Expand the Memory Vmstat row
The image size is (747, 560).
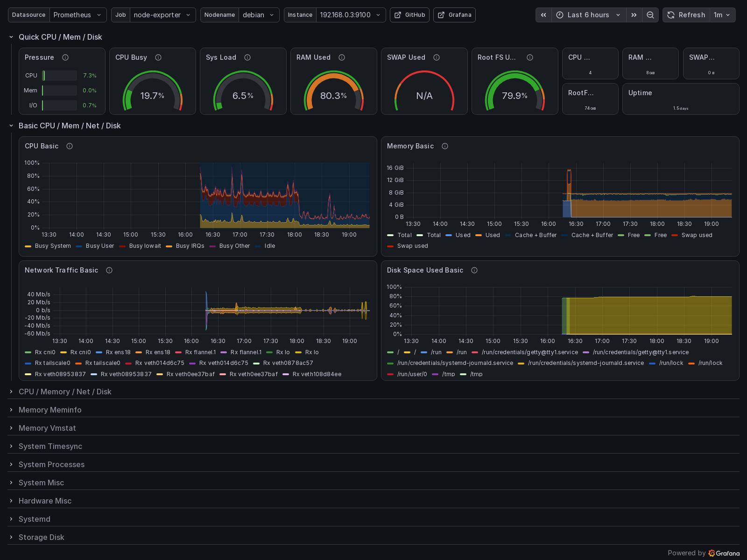pos(47,428)
